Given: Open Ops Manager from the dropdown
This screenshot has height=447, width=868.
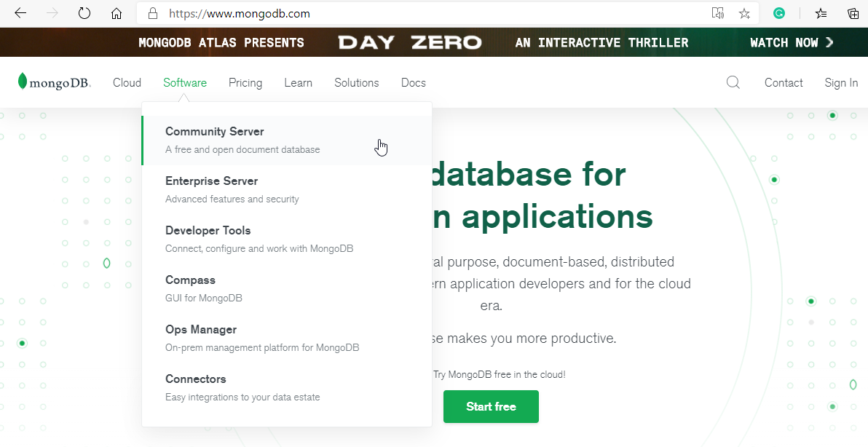Looking at the screenshot, I should tap(200, 330).
